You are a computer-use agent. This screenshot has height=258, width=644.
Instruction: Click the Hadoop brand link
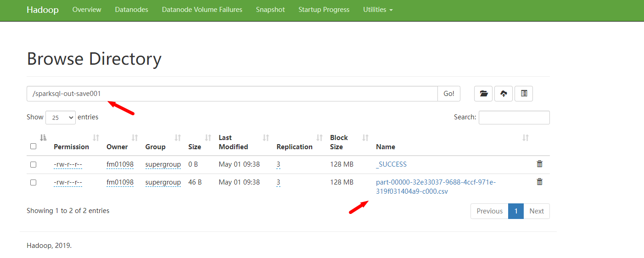point(43,10)
